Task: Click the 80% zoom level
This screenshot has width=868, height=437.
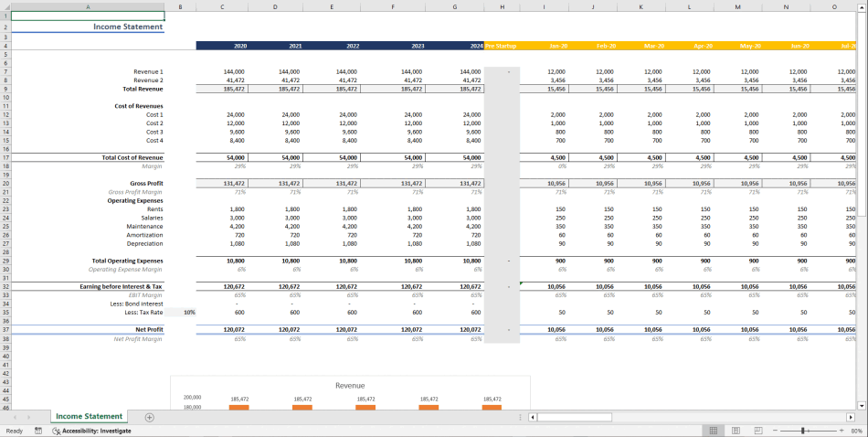Action: [x=856, y=431]
